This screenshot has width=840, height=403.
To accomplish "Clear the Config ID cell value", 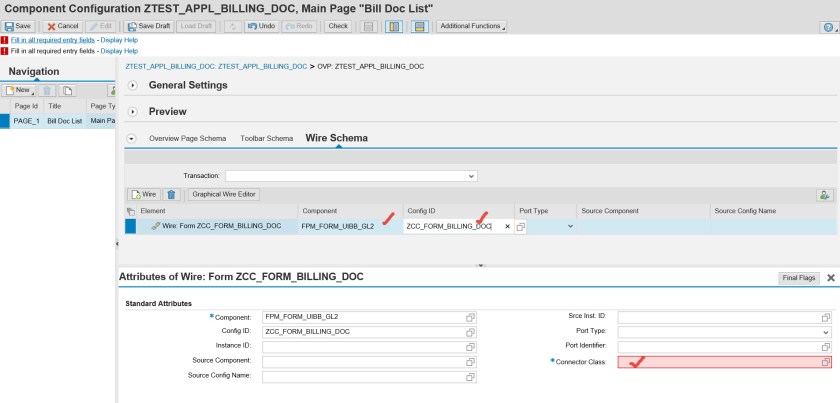I will [507, 227].
